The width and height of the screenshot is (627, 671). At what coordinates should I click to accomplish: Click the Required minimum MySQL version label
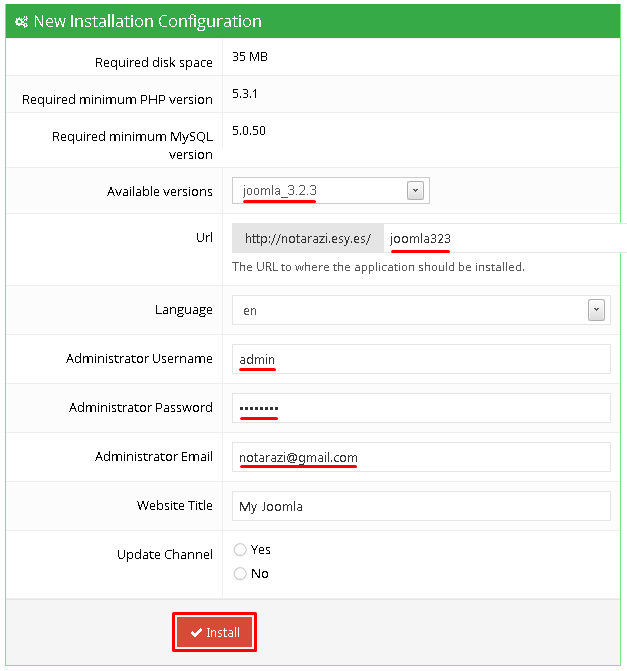tap(132, 145)
